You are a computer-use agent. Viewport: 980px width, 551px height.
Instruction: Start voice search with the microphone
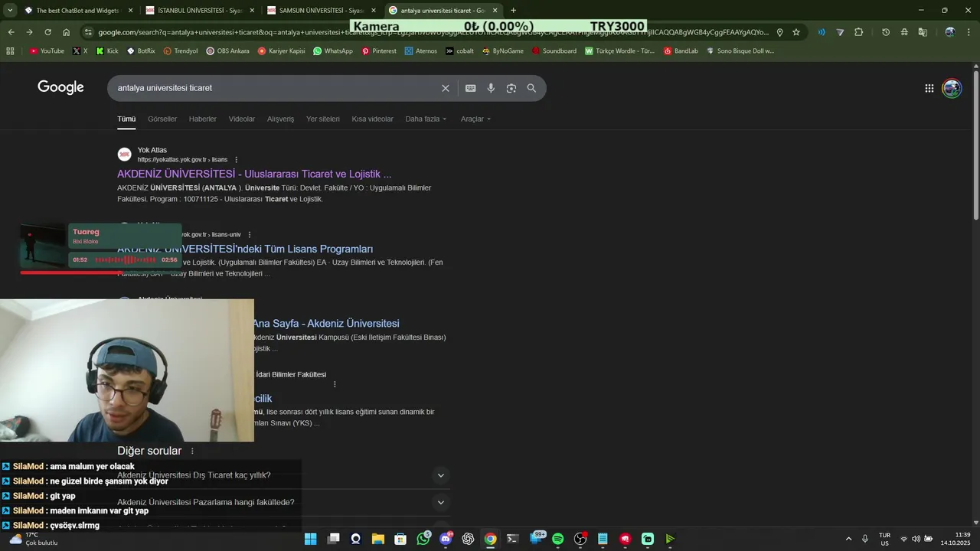pos(491,88)
